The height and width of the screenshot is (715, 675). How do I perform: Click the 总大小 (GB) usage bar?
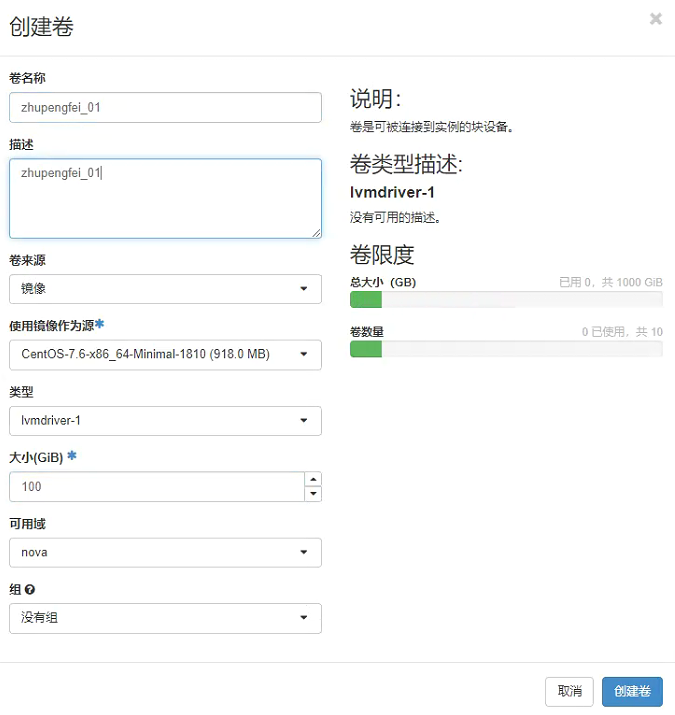point(505,300)
